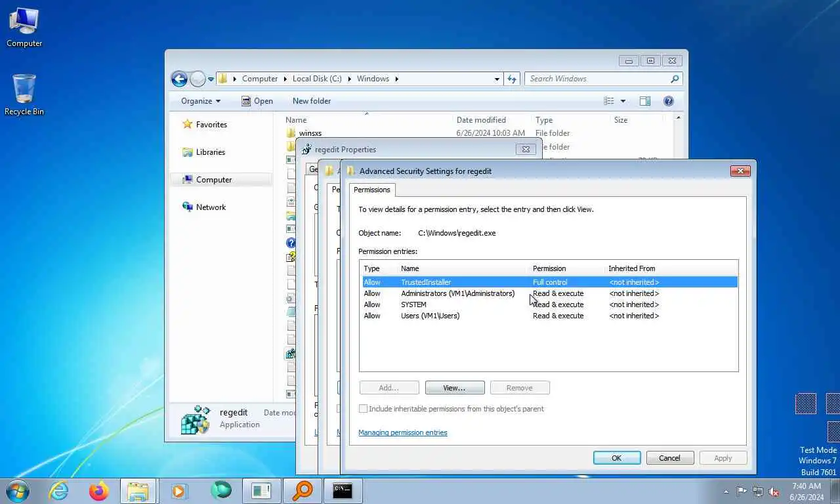Select the winsxs folder

click(x=310, y=133)
